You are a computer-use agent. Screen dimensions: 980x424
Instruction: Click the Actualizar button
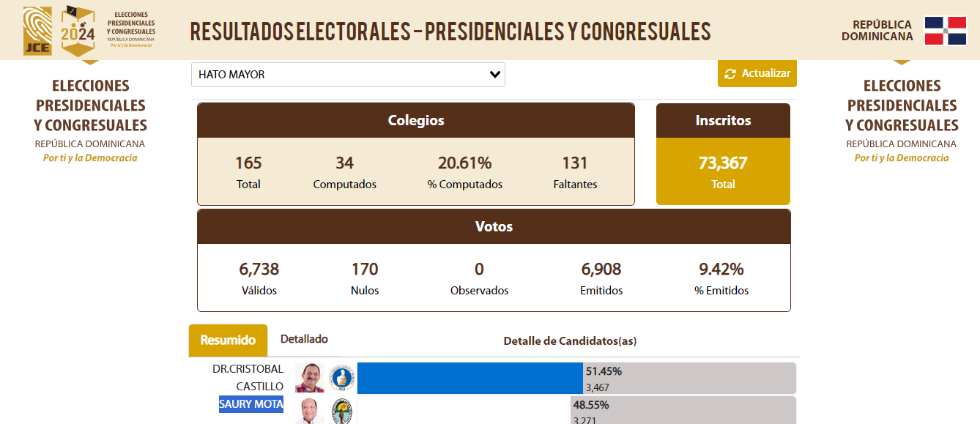pos(757,74)
